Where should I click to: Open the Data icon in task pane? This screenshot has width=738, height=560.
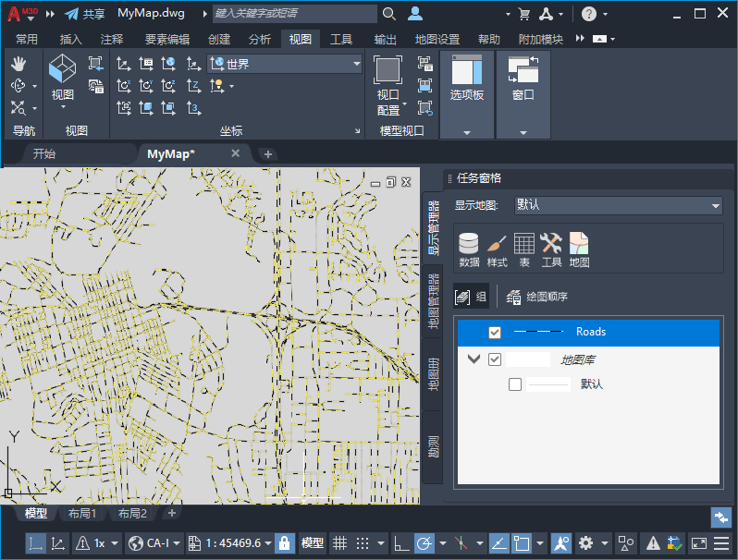[x=469, y=250]
